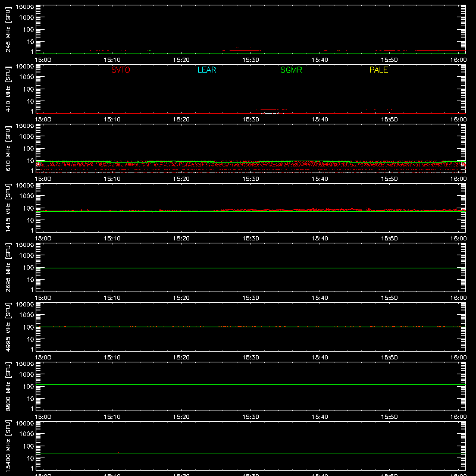Screen dimensions: 476x476
Task: Click 15:10 time label under 410 MHz panel
Action: [112, 120]
